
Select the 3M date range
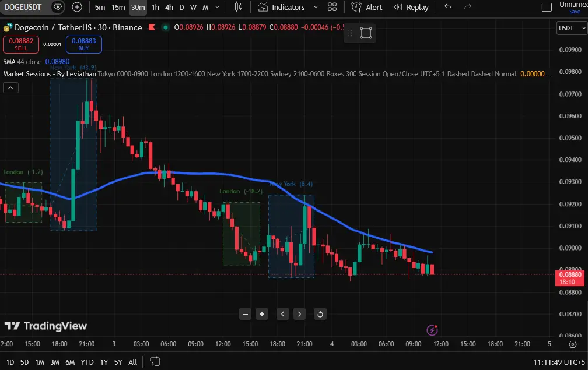(x=55, y=362)
